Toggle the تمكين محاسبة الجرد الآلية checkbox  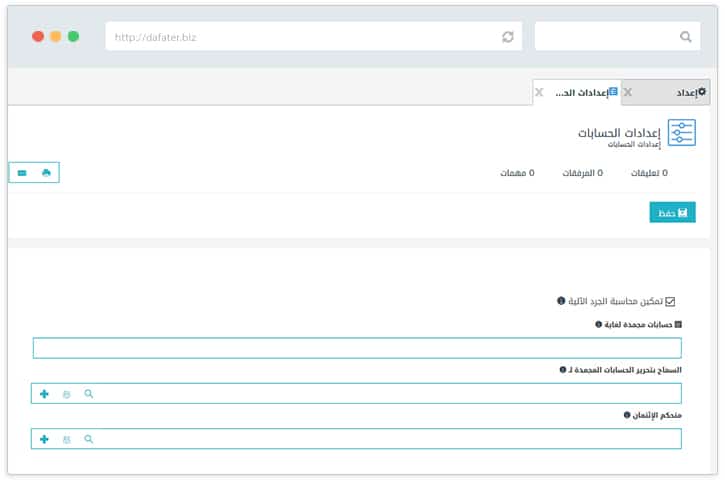point(670,301)
